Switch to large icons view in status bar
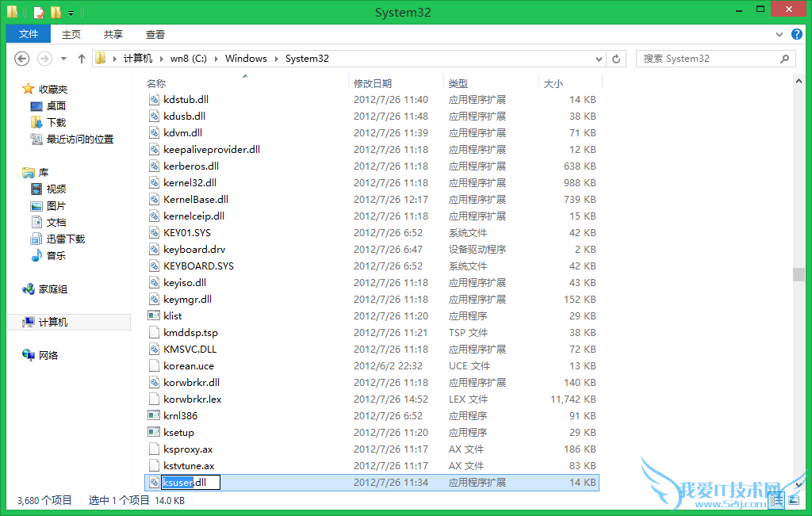The width and height of the screenshot is (812, 516). [x=794, y=500]
